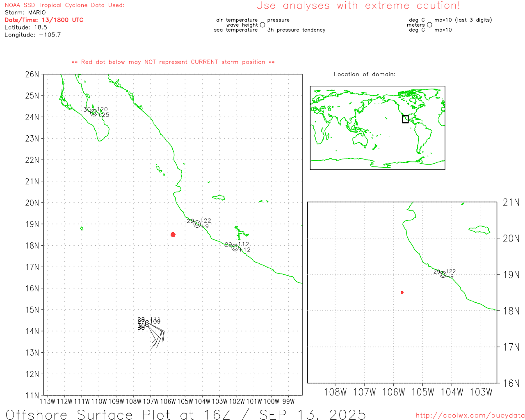Click 'NOAA SSD Tropical Cyclone Data Used' heading

tap(64, 5)
